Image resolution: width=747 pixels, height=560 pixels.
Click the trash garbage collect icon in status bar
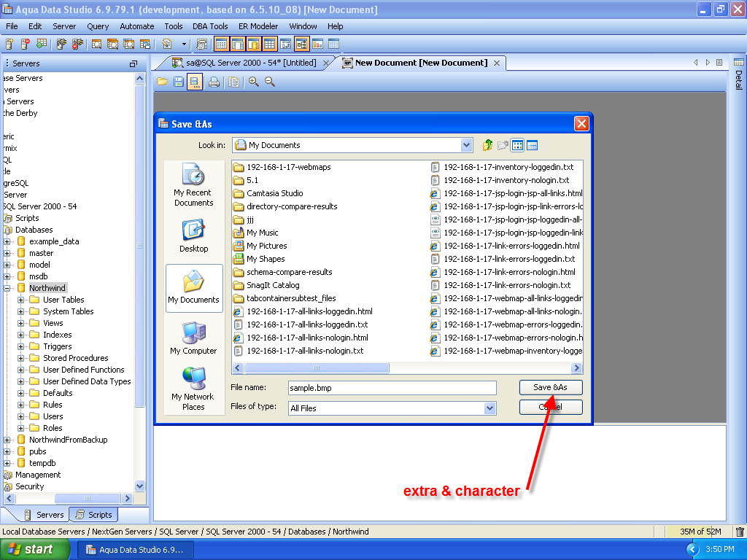[x=740, y=532]
